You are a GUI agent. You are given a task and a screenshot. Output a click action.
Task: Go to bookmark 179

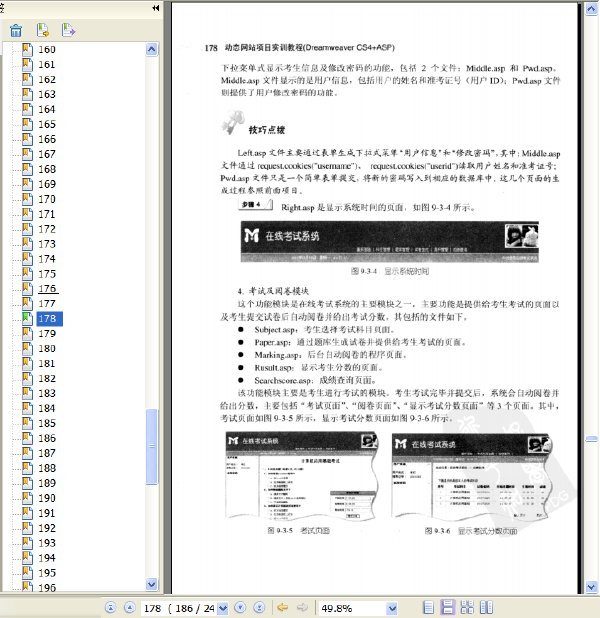click(47, 333)
